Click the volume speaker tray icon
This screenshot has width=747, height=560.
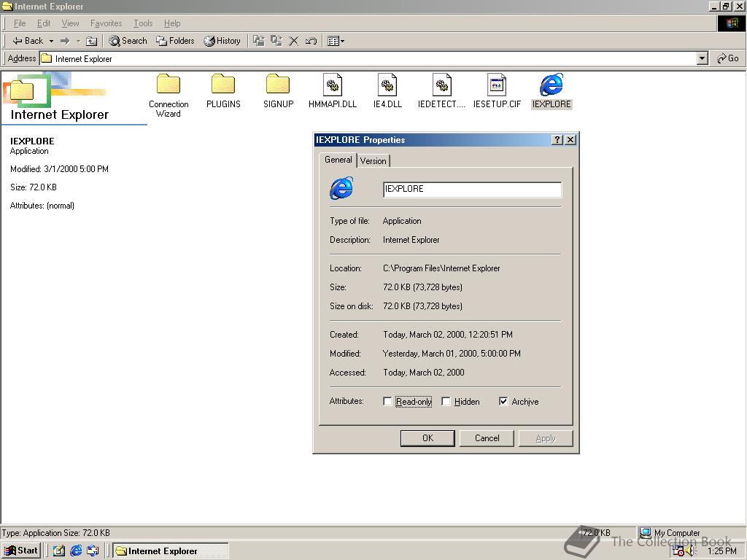click(x=691, y=551)
